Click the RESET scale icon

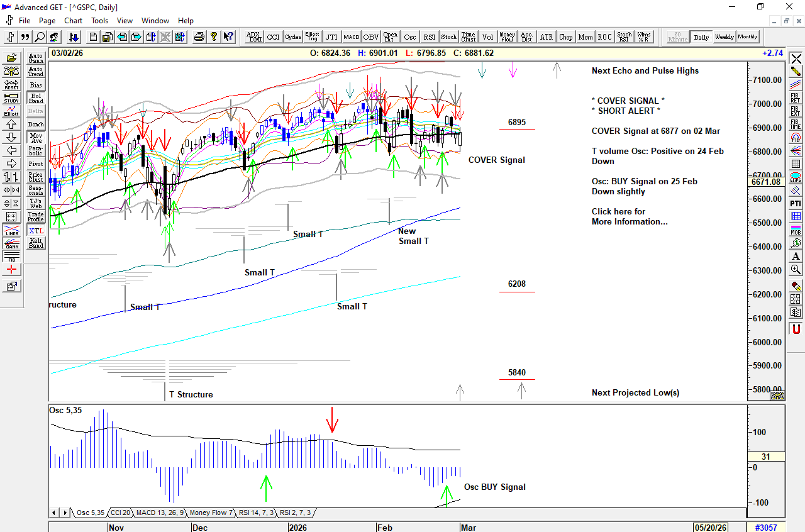[11, 85]
